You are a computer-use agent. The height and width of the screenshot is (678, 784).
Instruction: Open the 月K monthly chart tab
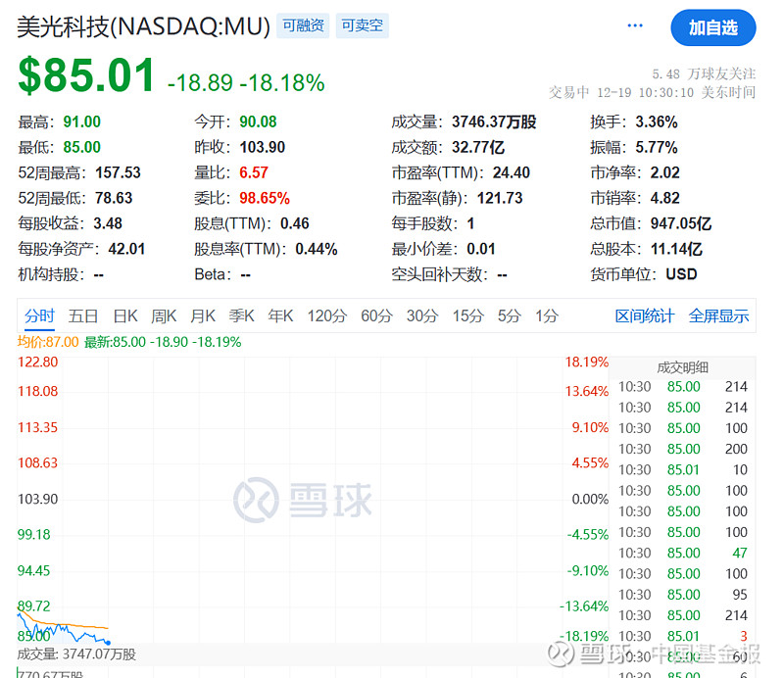click(203, 315)
